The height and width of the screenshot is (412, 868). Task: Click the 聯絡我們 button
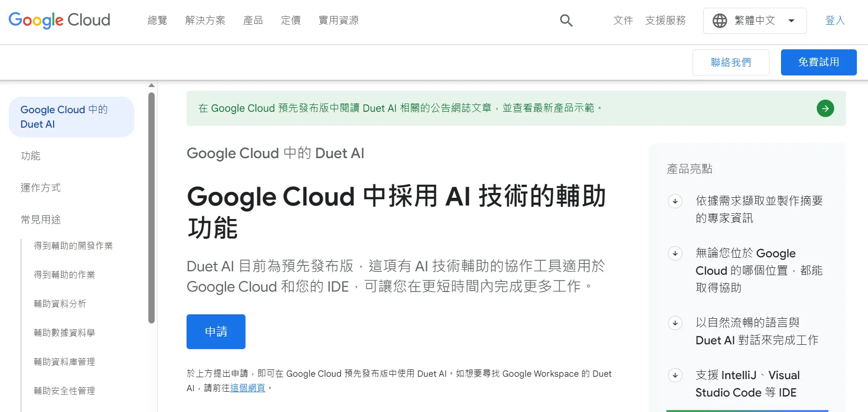730,62
